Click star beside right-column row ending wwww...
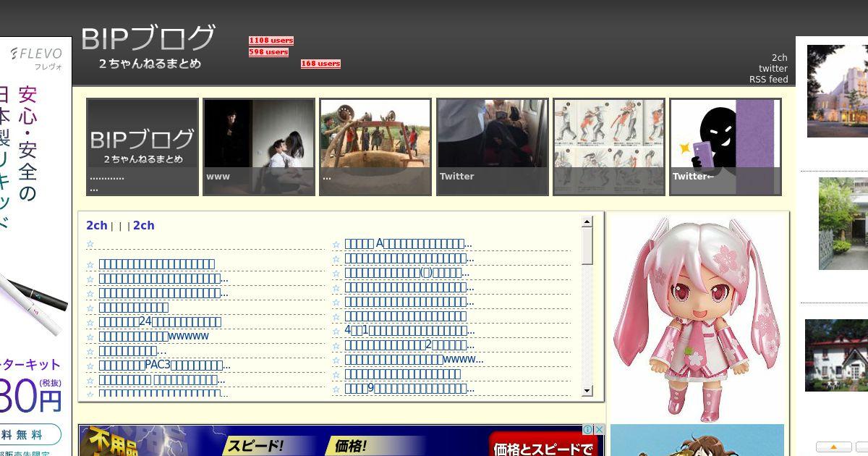 click(336, 360)
